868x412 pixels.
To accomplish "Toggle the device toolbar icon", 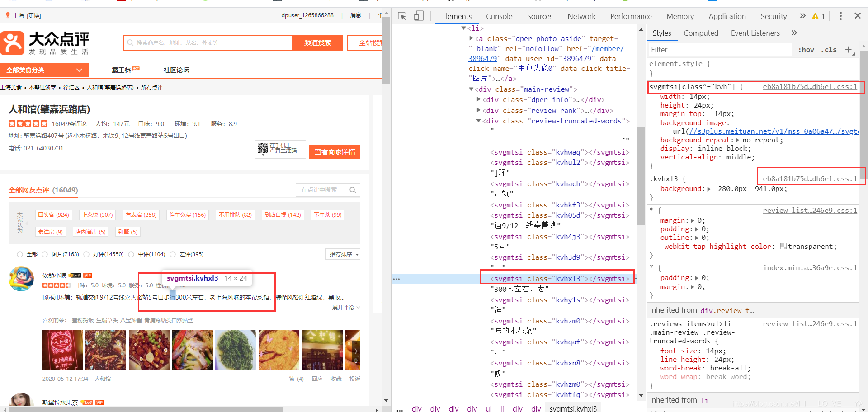I will coord(419,16).
